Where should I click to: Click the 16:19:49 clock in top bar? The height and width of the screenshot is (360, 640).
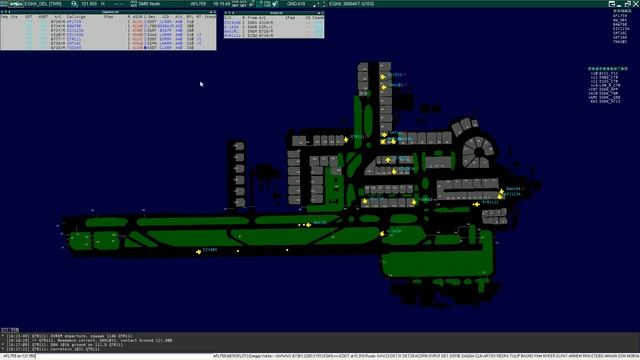tap(222, 4)
